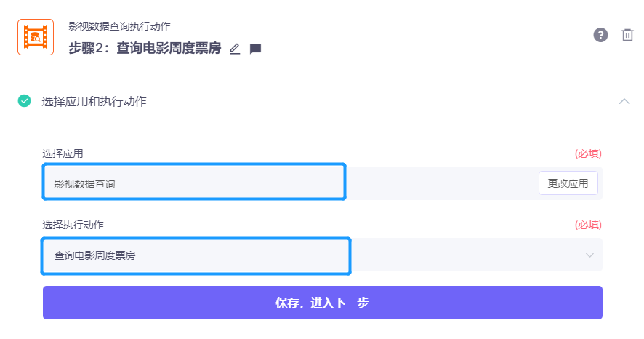Collapse section using the up chevron
This screenshot has height=339, width=644.
pos(624,101)
